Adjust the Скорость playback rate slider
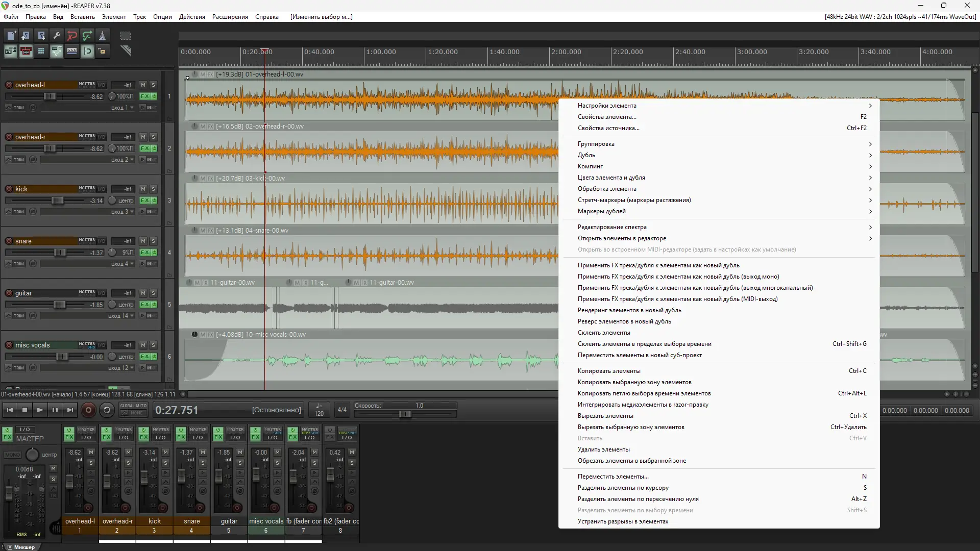 click(405, 414)
